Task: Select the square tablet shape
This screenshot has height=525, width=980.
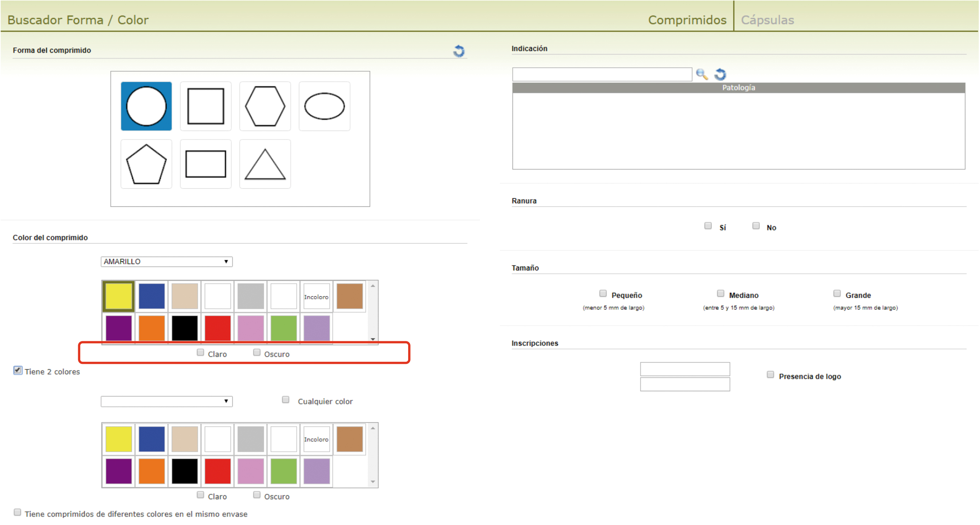Action: pyautogui.click(x=205, y=106)
